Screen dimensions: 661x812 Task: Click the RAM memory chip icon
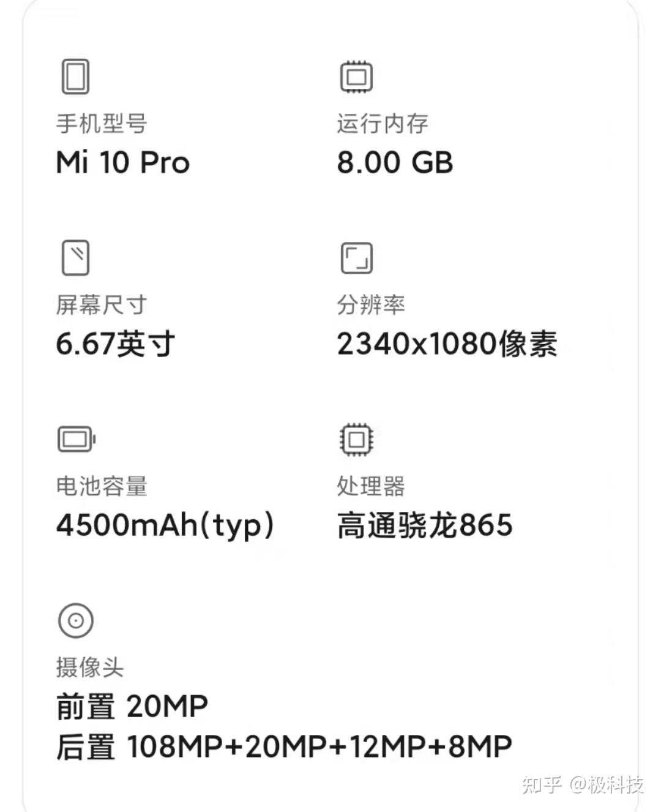[356, 77]
